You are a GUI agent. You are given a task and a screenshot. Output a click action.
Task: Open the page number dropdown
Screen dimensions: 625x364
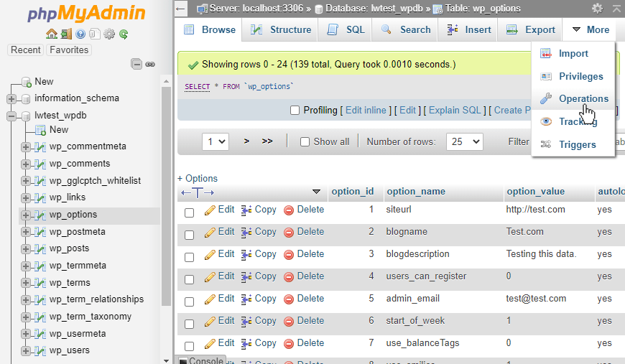click(216, 141)
